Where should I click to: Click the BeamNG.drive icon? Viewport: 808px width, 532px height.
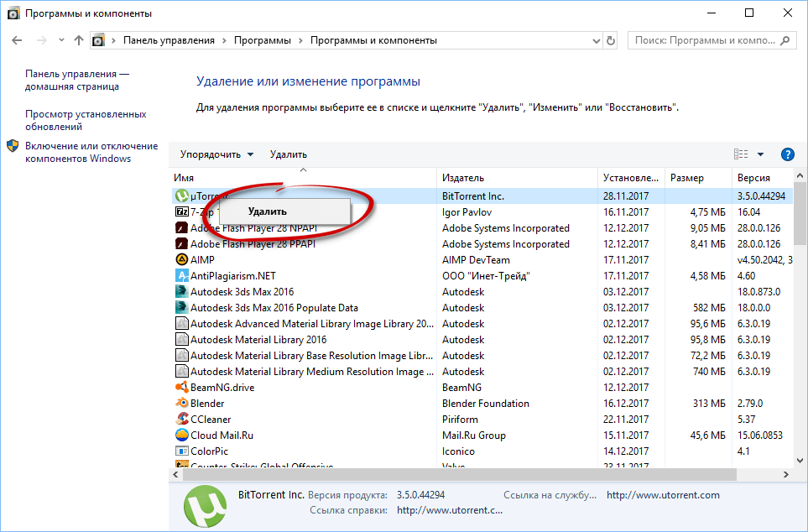coord(181,388)
